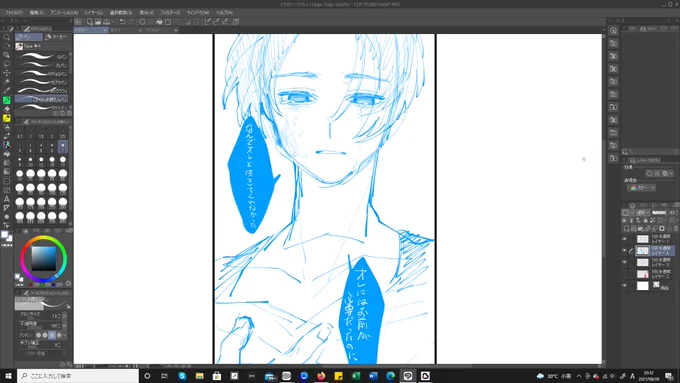Toggle the border effect circle icon in Layer Property
Image resolution: width=680 pixels, height=383 pixels.
click(x=649, y=173)
